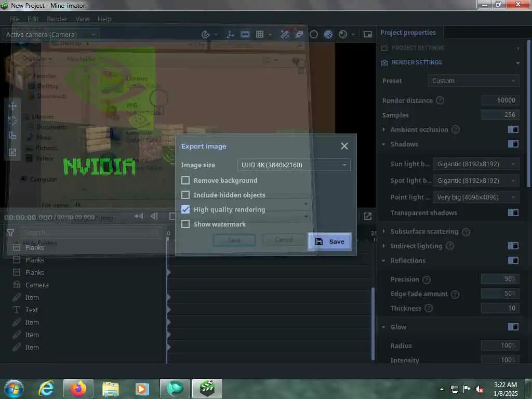This screenshot has height=399, width=532.
Task: Open the Active camera dropdown
Action: coord(51,34)
